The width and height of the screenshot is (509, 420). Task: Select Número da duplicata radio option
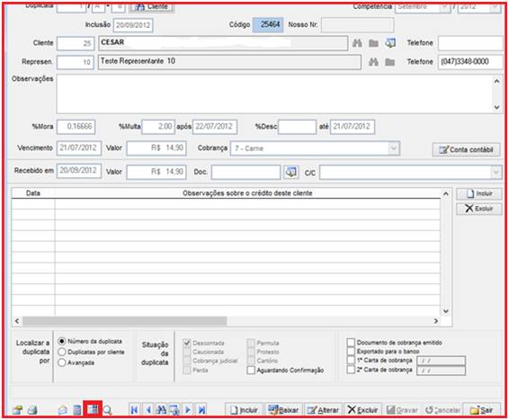62,342
